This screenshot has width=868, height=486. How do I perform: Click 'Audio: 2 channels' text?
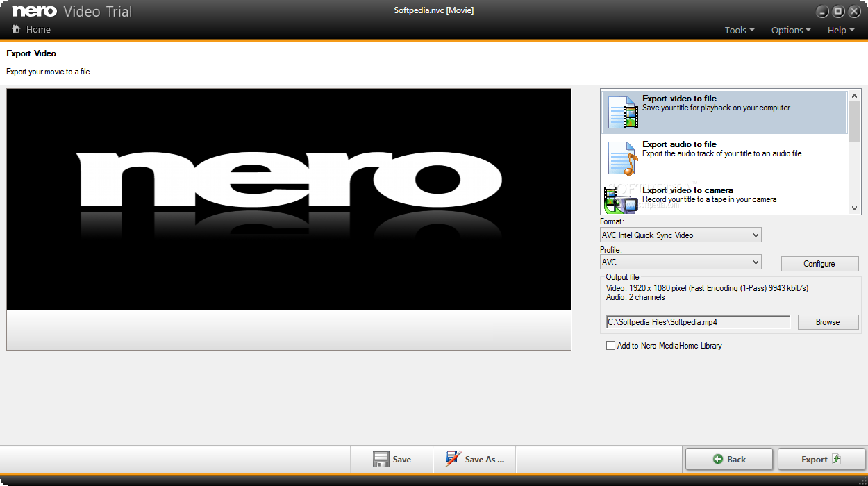635,297
